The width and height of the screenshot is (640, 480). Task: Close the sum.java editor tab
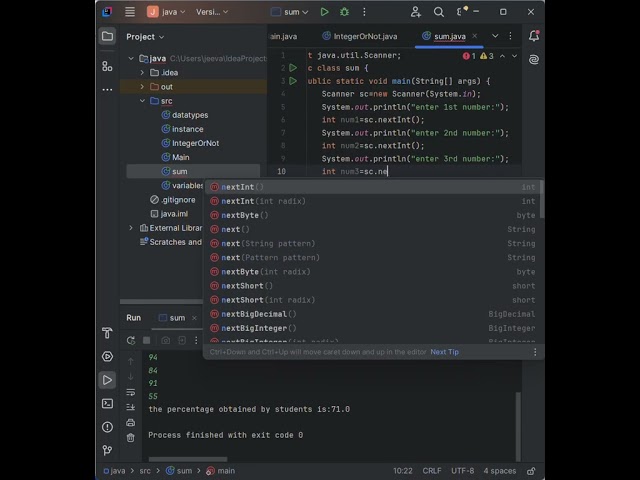tap(475, 36)
